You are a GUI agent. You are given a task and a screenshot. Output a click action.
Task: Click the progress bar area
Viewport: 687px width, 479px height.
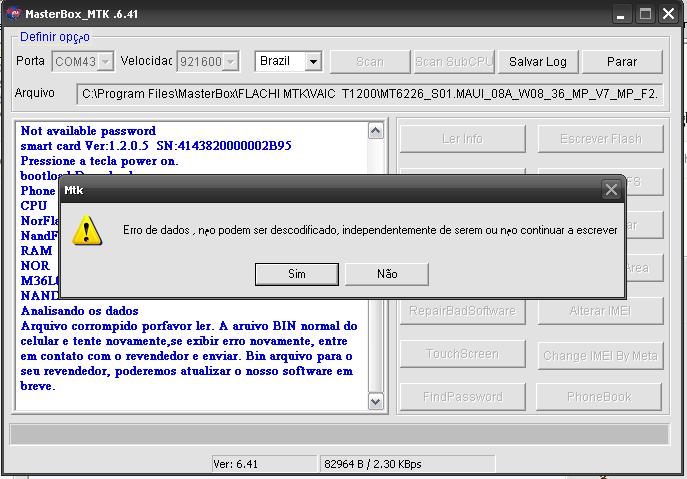tap(340, 434)
